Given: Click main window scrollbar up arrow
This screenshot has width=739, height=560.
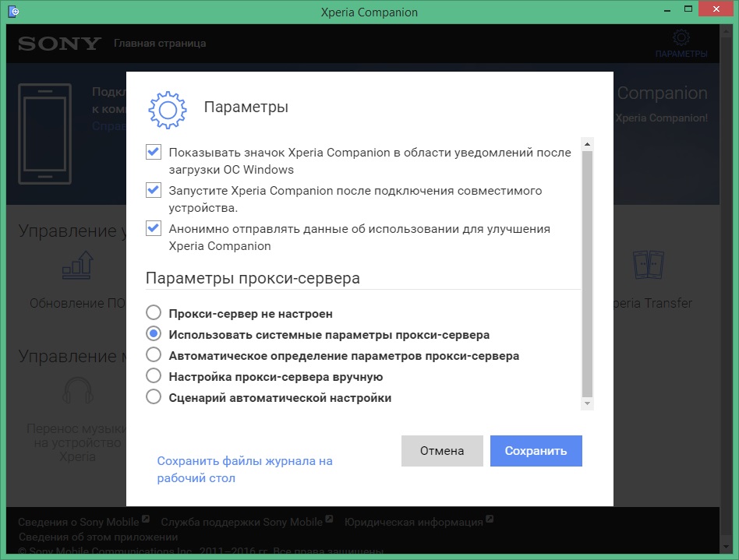Looking at the screenshot, I should coord(726,31).
